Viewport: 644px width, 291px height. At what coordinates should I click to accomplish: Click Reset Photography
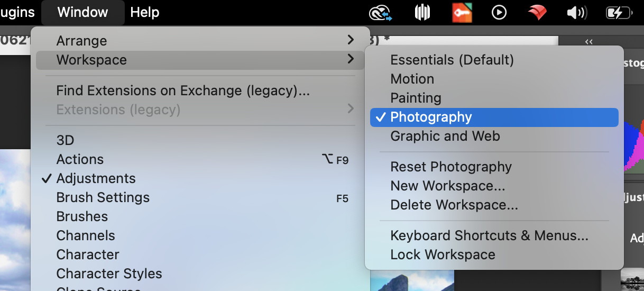pyautogui.click(x=451, y=167)
